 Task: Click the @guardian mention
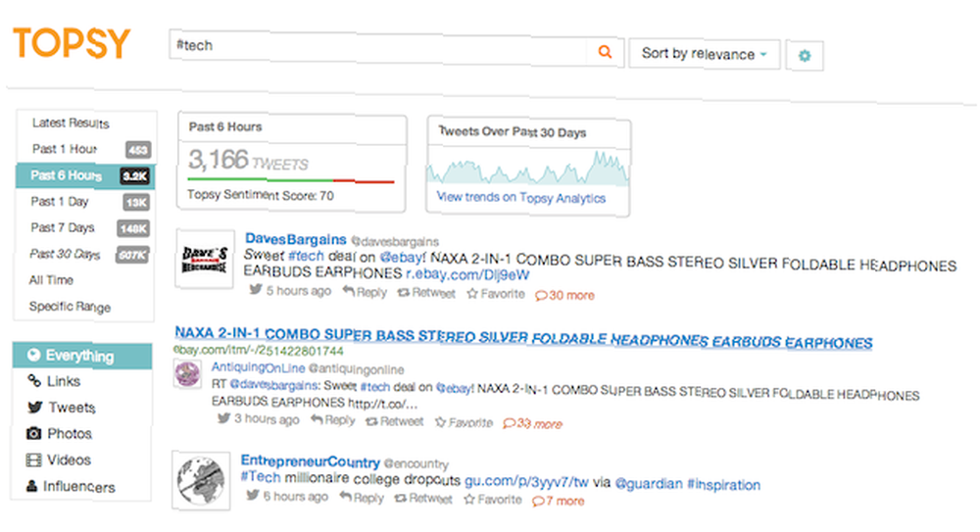pyautogui.click(x=649, y=484)
